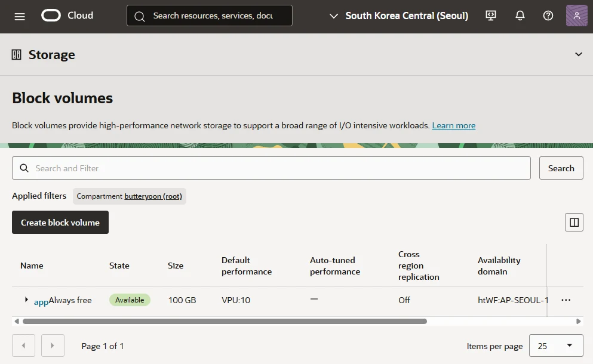Click the Page 1 of 1 text
This screenshot has height=364, width=593.
[x=103, y=346]
